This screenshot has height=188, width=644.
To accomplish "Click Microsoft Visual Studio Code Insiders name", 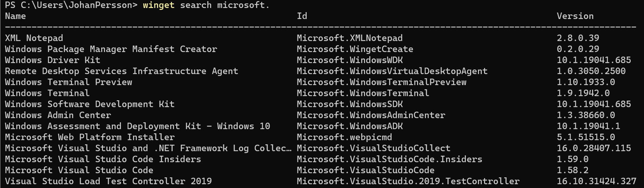I will 103,160.
